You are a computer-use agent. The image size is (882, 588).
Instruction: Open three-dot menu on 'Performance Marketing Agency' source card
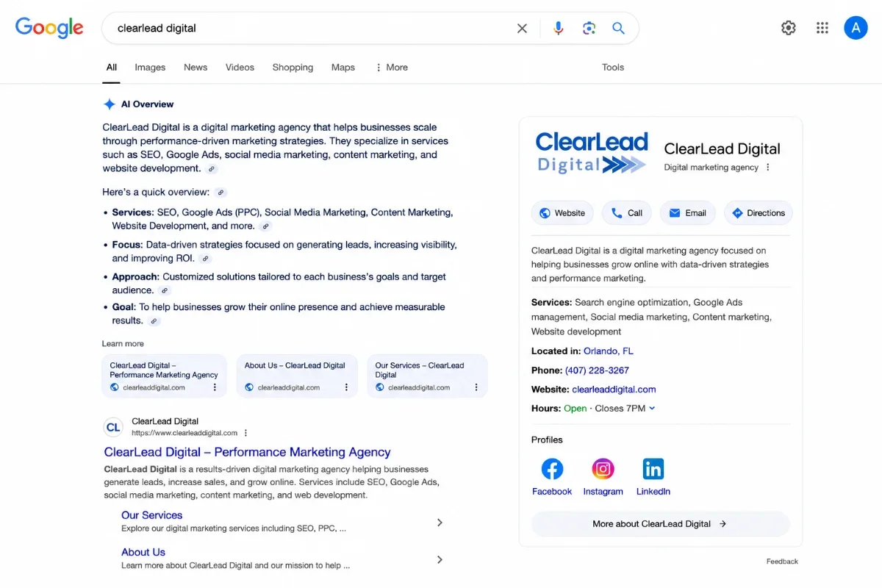click(215, 387)
